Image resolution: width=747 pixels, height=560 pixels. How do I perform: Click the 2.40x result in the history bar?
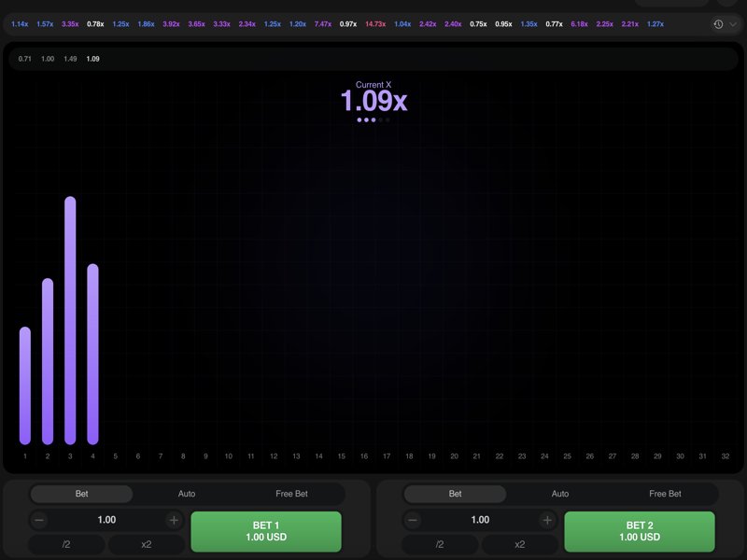click(x=453, y=24)
